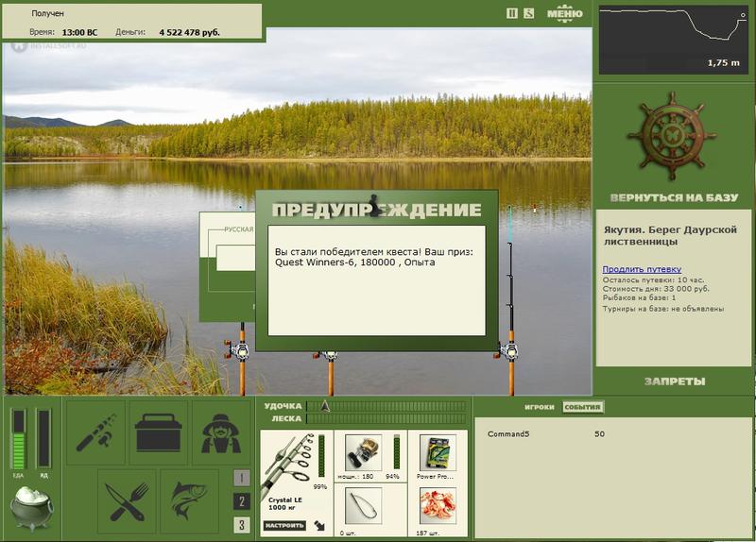
Task: Click the НАСТРОИТЬ button
Action: click(284, 525)
